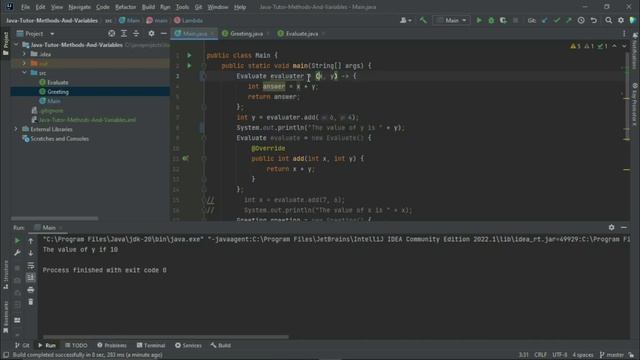
Task: Toggle soft-wrap in the Run console
Action: (x=31, y=266)
